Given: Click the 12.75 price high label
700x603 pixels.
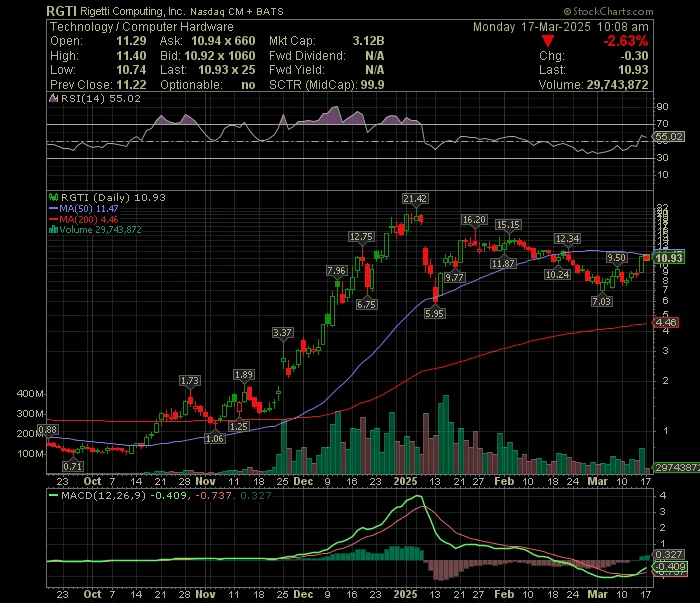Looking at the screenshot, I should (361, 237).
